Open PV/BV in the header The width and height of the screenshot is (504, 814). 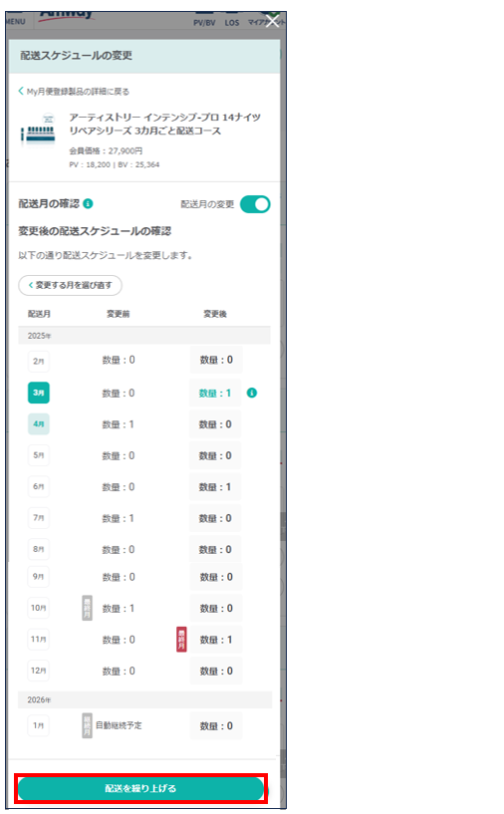204,22
